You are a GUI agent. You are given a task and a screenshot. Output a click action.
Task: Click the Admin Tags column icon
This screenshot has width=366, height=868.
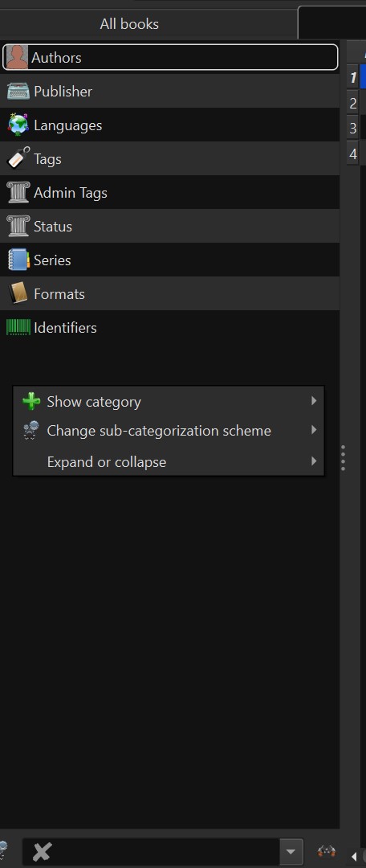click(x=18, y=193)
